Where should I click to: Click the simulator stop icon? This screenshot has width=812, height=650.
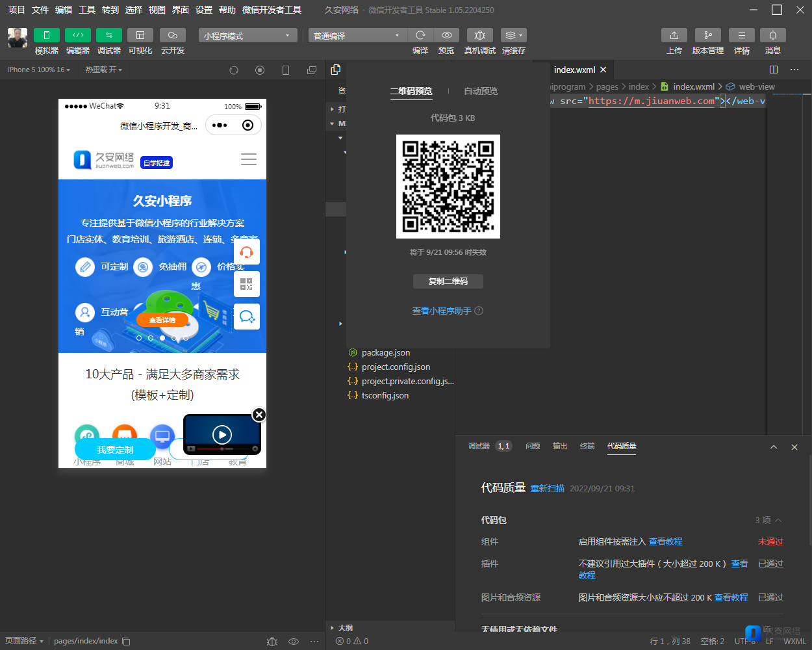tap(260, 70)
